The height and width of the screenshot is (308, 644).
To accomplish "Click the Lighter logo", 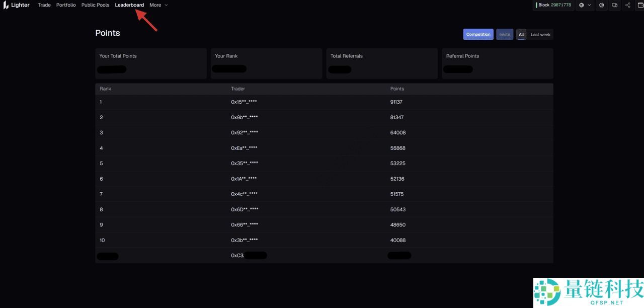I will [16, 5].
